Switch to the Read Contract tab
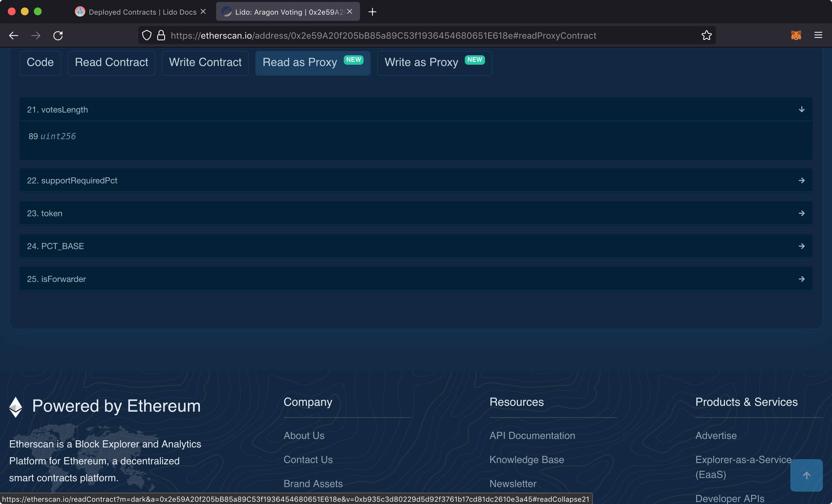The width and height of the screenshot is (832, 504). click(x=111, y=62)
